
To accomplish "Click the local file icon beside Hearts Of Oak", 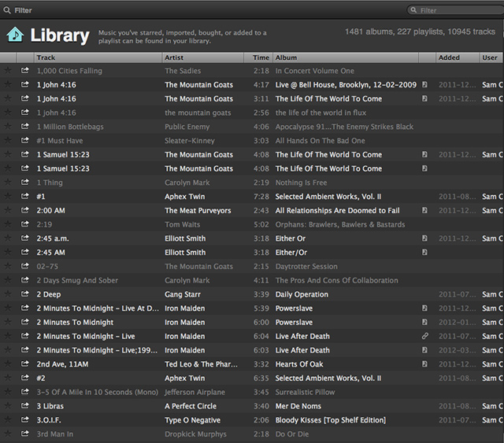I will (425, 364).
